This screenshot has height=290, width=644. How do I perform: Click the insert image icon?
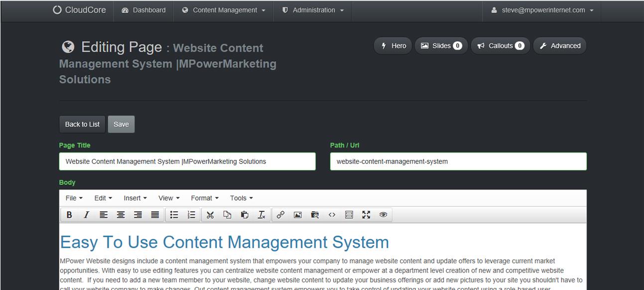tap(297, 215)
